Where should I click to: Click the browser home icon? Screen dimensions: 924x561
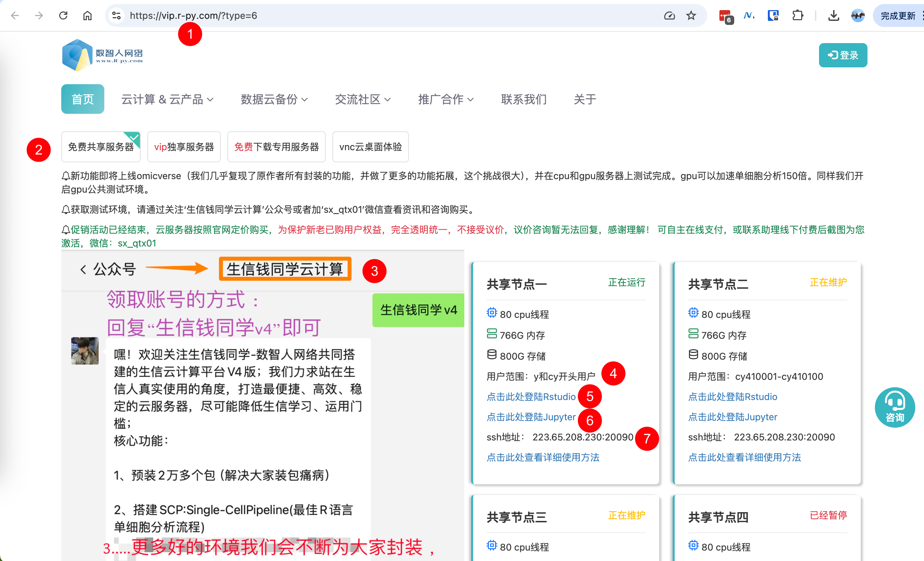(87, 15)
